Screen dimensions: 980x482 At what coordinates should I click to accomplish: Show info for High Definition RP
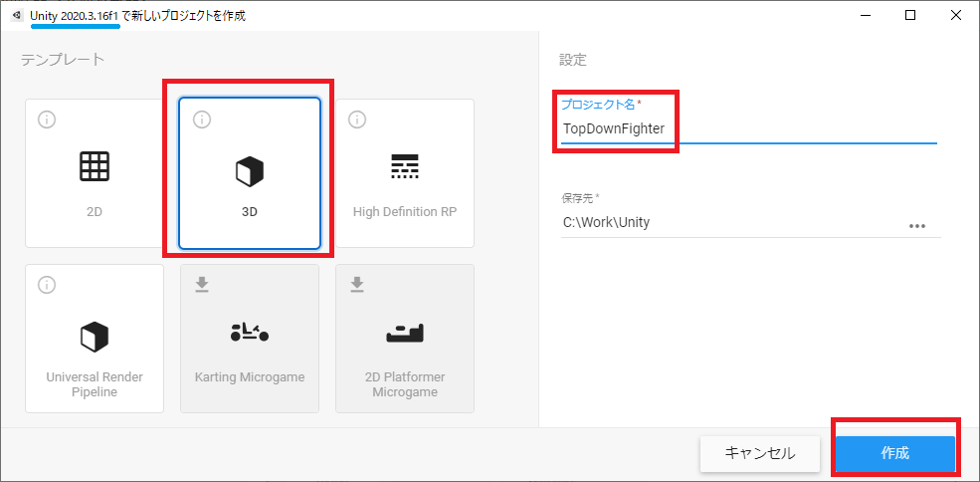(x=356, y=120)
